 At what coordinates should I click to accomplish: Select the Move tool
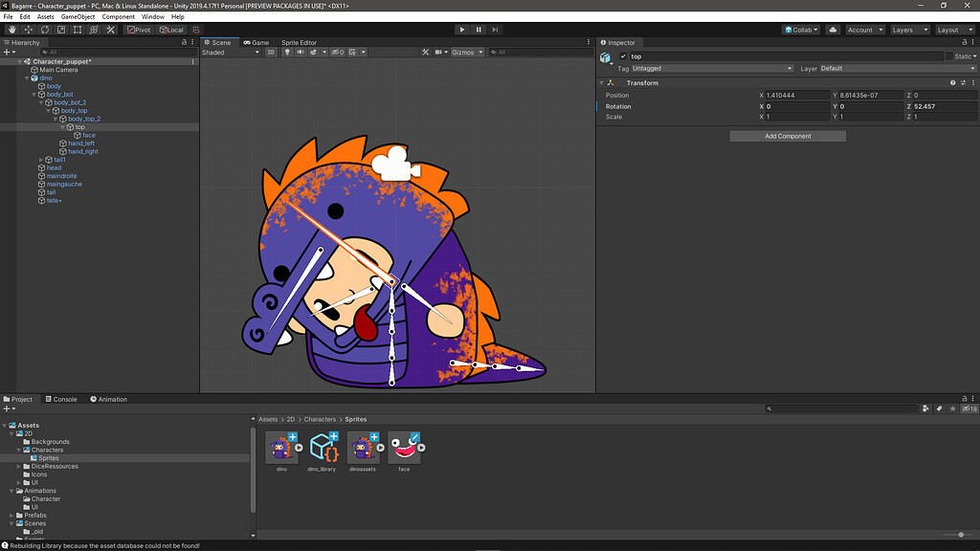29,30
